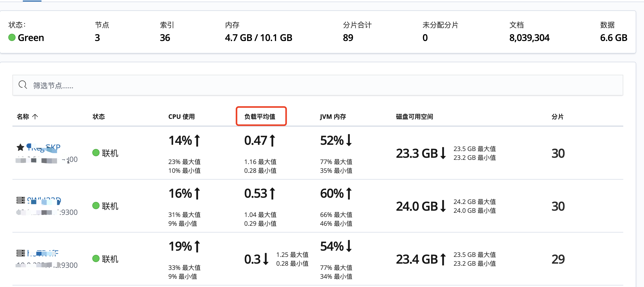The width and height of the screenshot is (644, 287).
Task: Click the 89 total shards value
Action: point(348,38)
